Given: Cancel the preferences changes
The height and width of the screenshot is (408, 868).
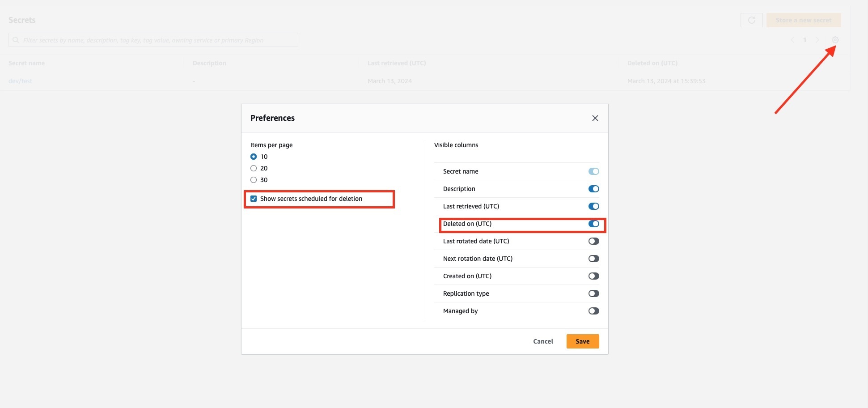Looking at the screenshot, I should [543, 341].
